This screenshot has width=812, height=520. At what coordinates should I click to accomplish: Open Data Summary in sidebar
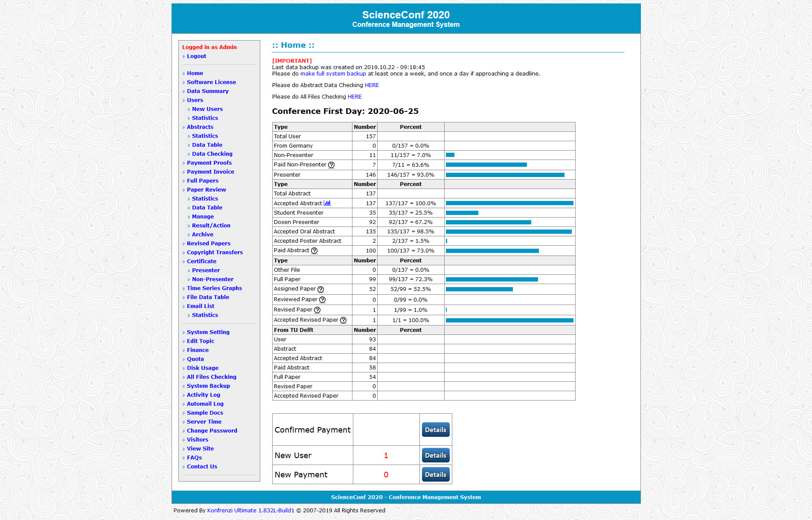tap(207, 91)
